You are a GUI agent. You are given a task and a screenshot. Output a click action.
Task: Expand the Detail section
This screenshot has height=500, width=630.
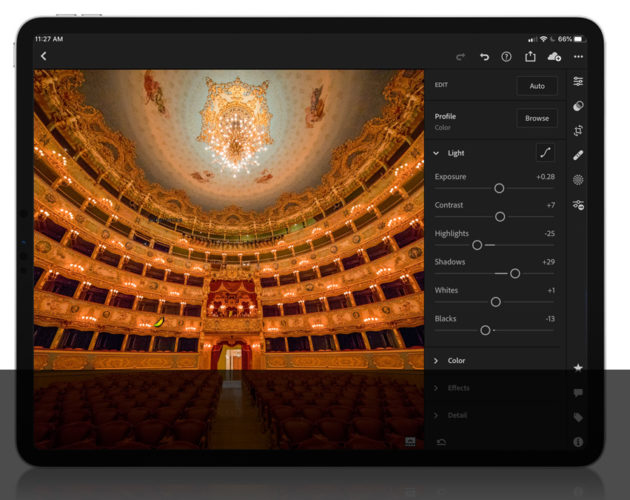click(x=436, y=415)
